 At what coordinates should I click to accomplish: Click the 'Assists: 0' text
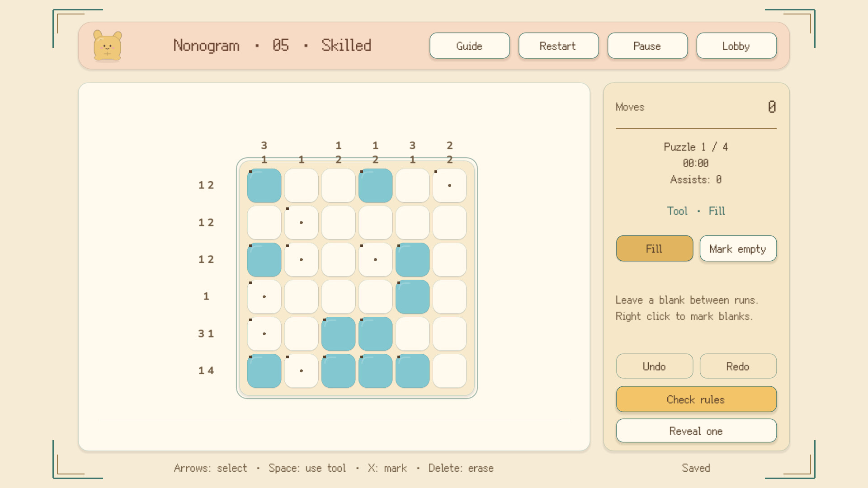pyautogui.click(x=696, y=179)
